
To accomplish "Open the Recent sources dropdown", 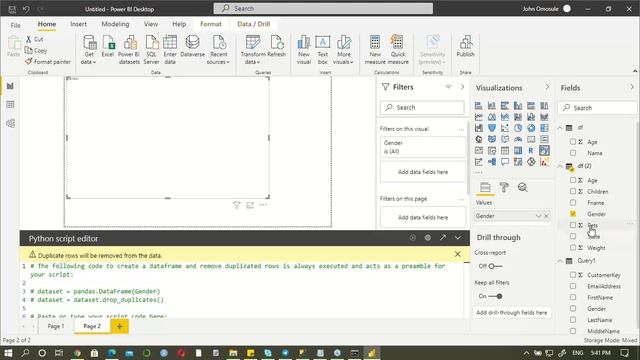I will tap(218, 50).
